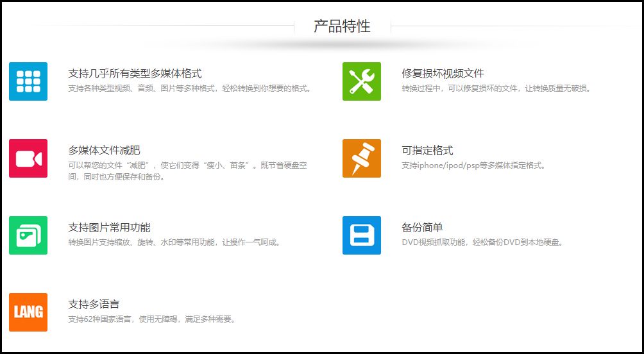Click the 可指定格式 title
Image resolution: width=644 pixels, height=354 pixels.
[428, 150]
